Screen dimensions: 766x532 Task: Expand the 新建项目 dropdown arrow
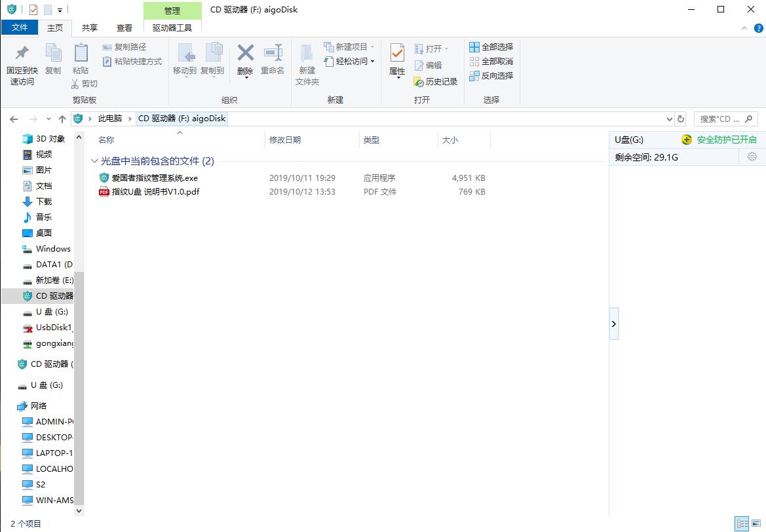[372, 47]
